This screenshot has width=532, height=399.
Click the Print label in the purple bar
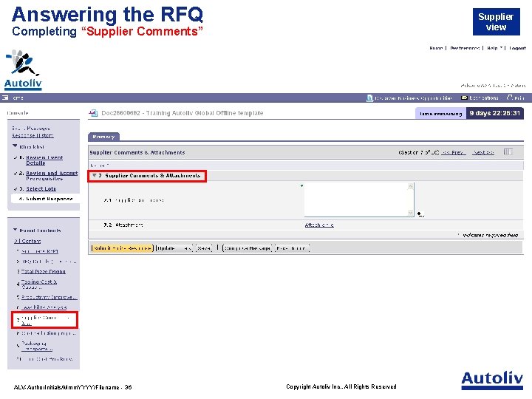(519, 98)
